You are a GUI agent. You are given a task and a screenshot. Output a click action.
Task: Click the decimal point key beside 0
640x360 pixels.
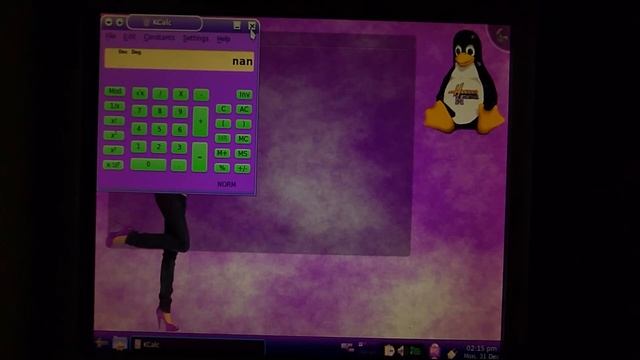(179, 165)
